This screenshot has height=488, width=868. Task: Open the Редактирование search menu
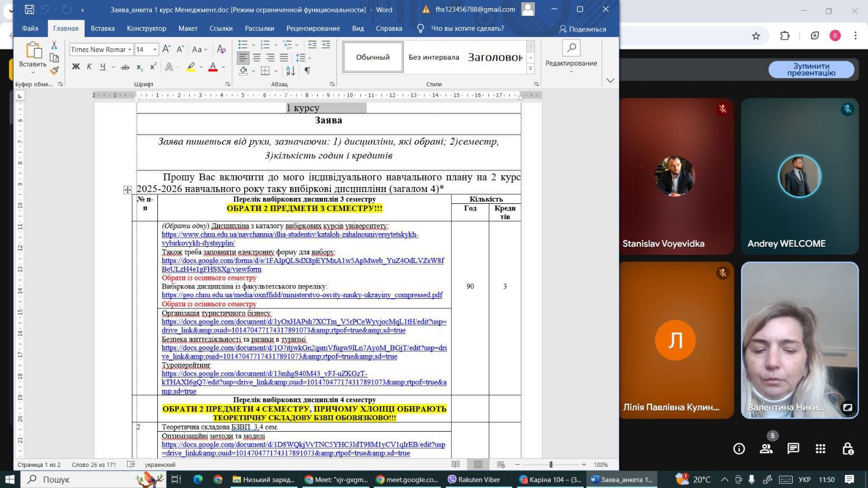[571, 57]
